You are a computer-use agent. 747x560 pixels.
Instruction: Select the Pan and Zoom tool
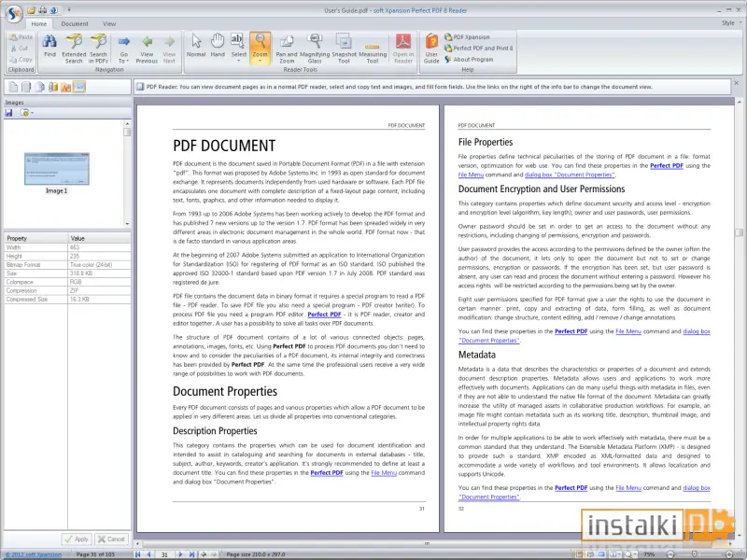[287, 49]
